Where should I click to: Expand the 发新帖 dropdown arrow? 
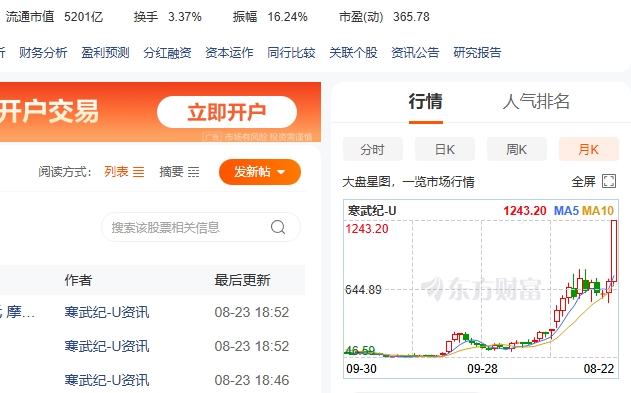281,172
